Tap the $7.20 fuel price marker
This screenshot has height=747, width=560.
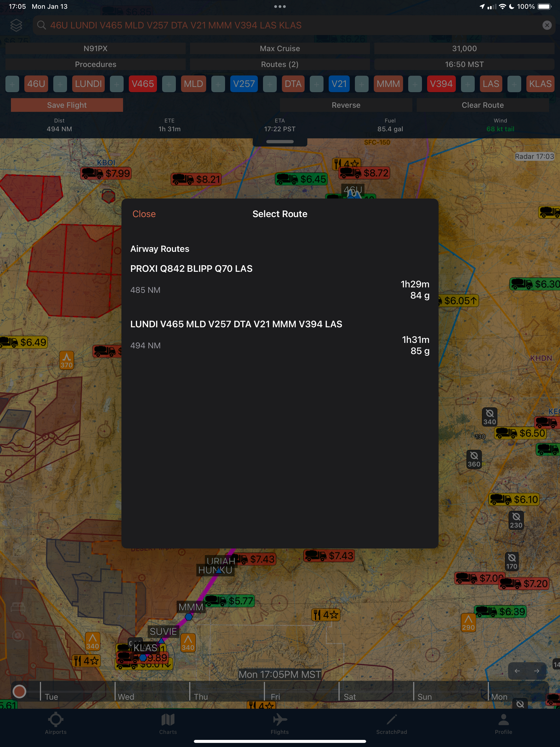click(524, 583)
